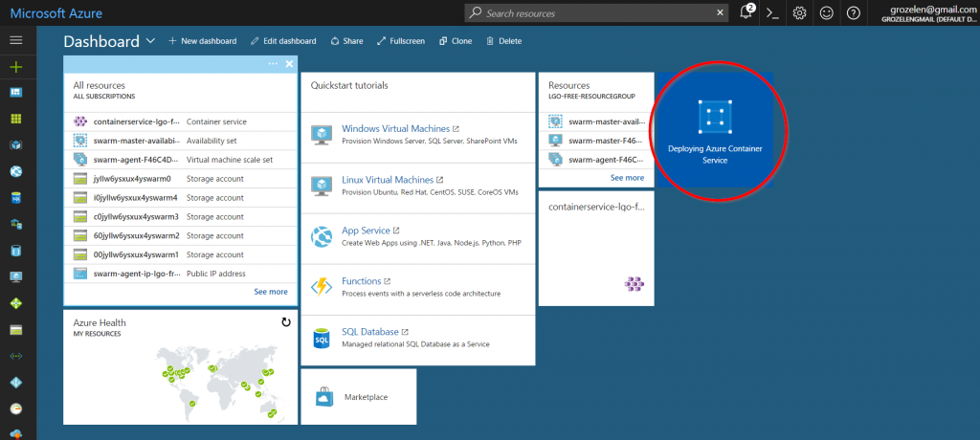Open the Marketplace tile
Viewport: 980px width, 440px height.
[x=358, y=397]
